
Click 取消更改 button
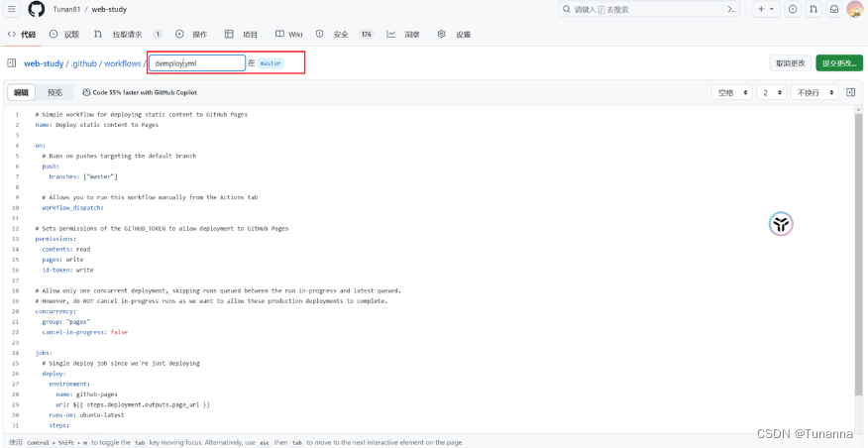(x=791, y=63)
